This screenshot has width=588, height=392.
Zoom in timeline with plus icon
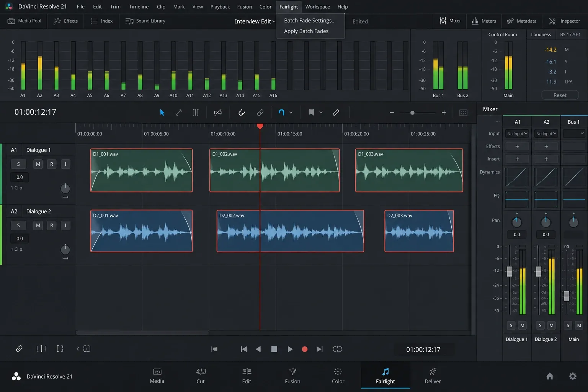click(444, 113)
